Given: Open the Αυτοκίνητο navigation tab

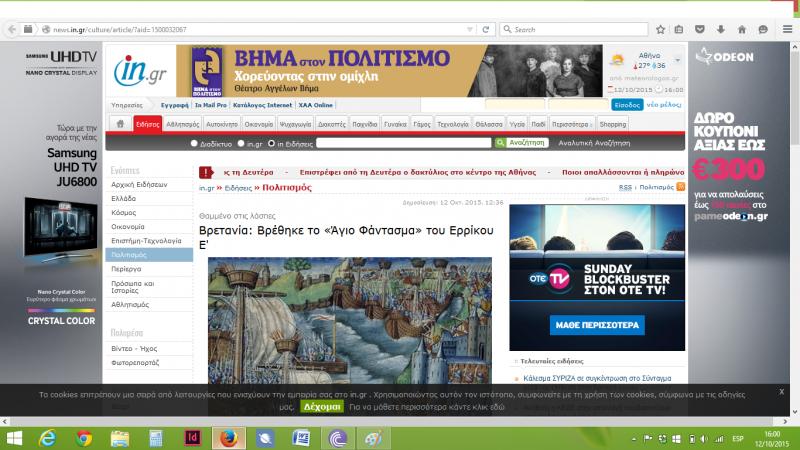Looking at the screenshot, I should point(222,124).
